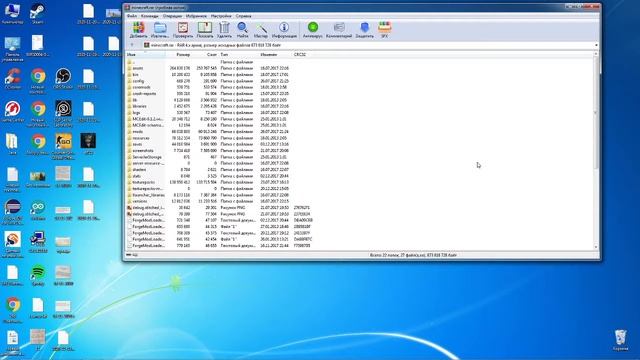Select the coremods folder row
This screenshot has height=360, width=640.
(x=220, y=87)
